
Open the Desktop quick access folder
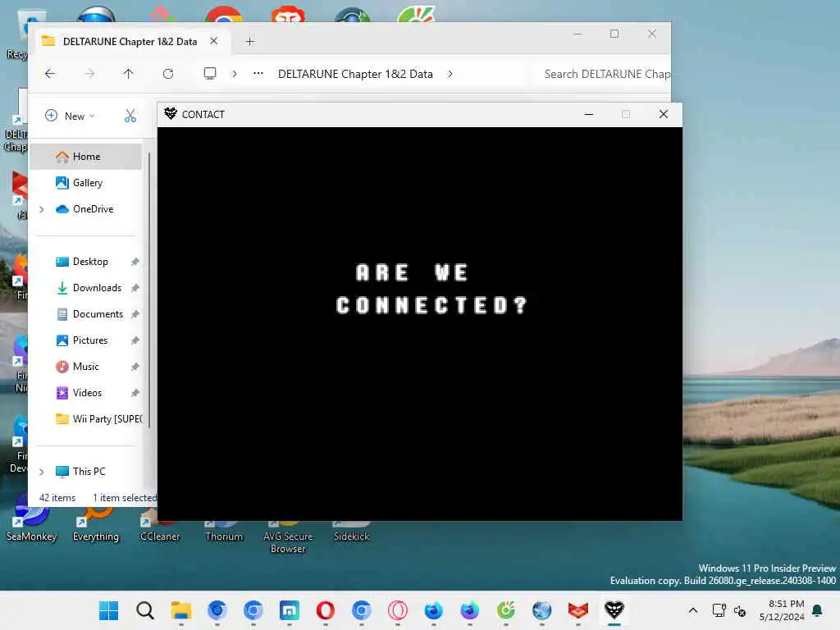[86, 262]
